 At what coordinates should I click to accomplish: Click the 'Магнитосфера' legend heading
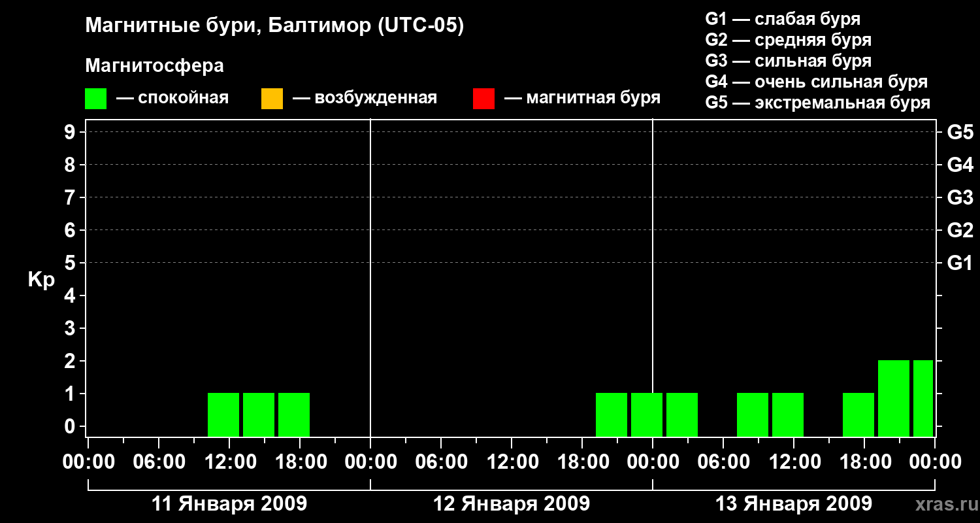pyautogui.click(x=154, y=66)
